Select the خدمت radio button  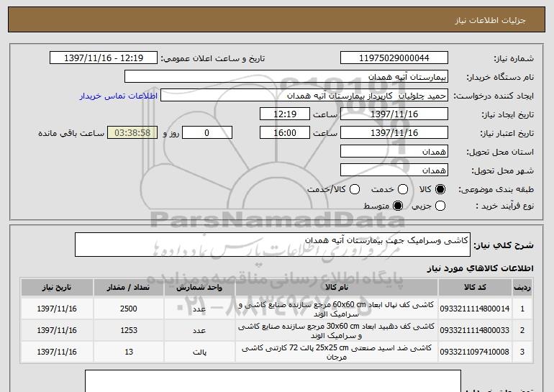tap(403, 189)
